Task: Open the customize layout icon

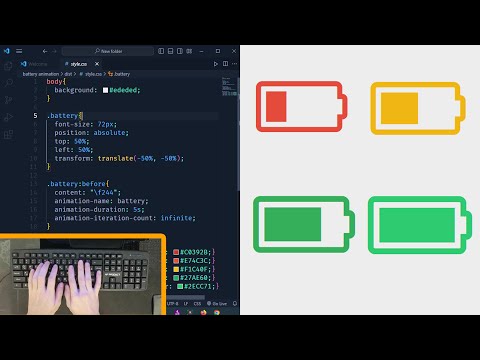Action: [x=189, y=51]
